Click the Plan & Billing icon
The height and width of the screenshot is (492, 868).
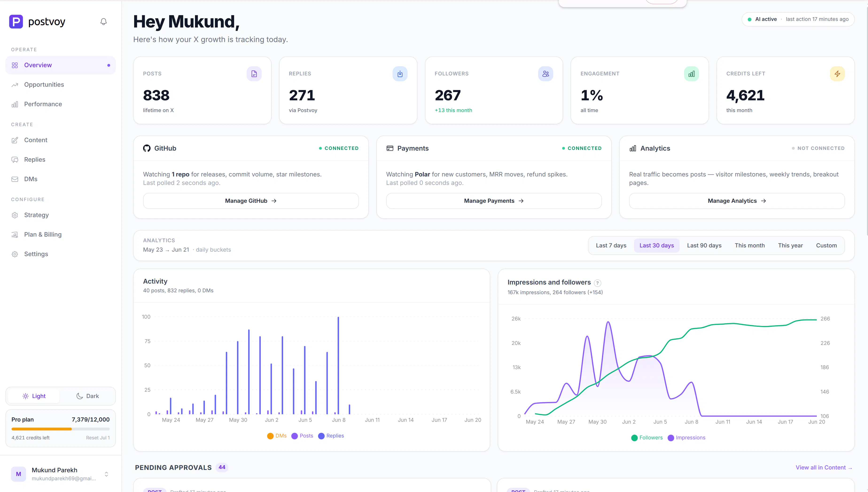click(15, 234)
